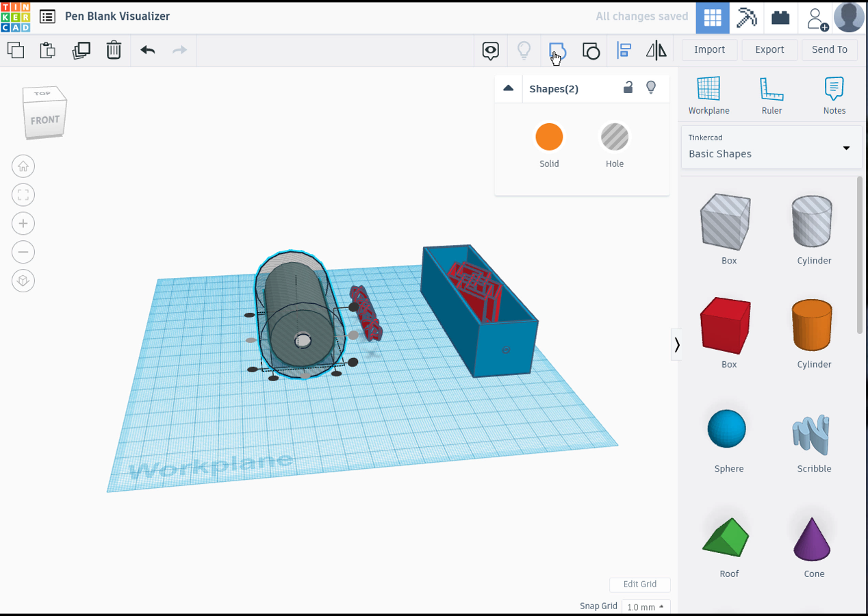Click the Edit Grid button
This screenshot has width=868, height=616.
tap(639, 585)
